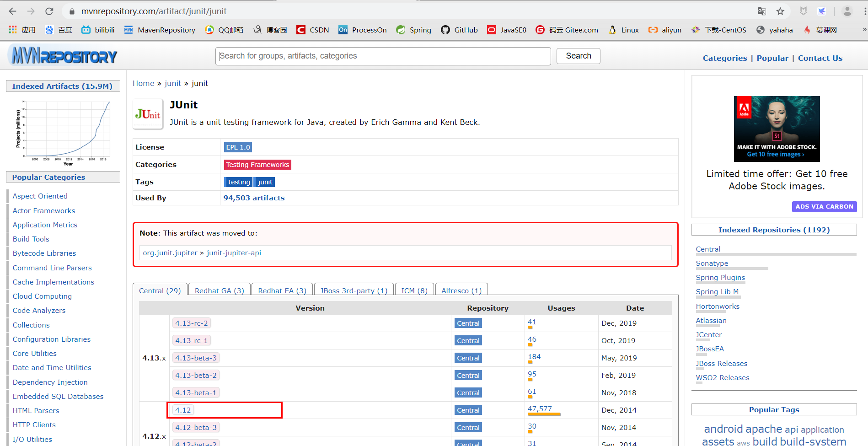Image resolution: width=868 pixels, height=446 pixels.
Task: Click the MVNRepository site logo
Action: [x=63, y=55]
